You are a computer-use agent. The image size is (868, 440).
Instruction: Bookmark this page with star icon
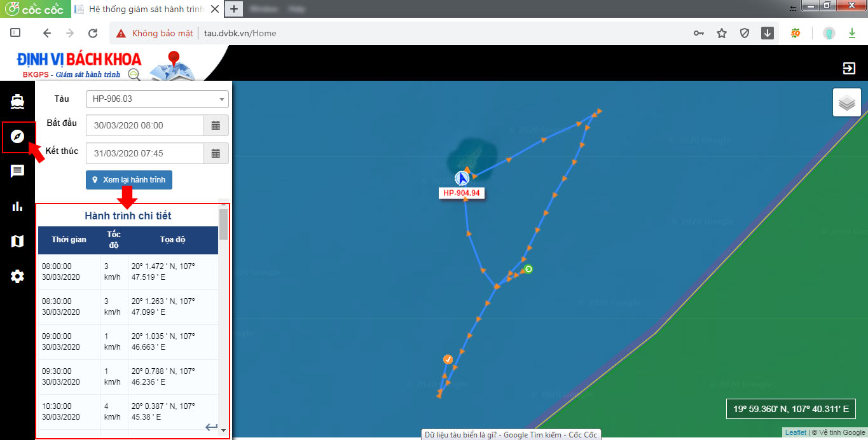(x=722, y=33)
